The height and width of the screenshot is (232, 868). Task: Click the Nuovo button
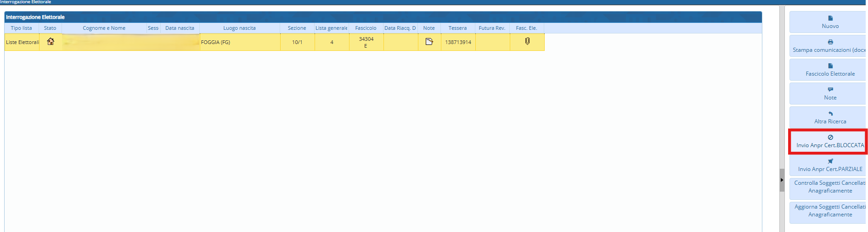pyautogui.click(x=829, y=22)
